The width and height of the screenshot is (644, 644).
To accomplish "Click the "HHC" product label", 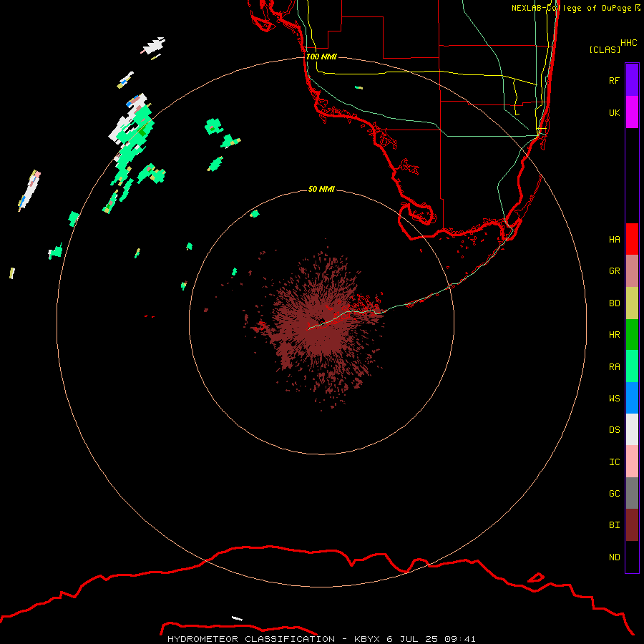I will (x=628, y=43).
